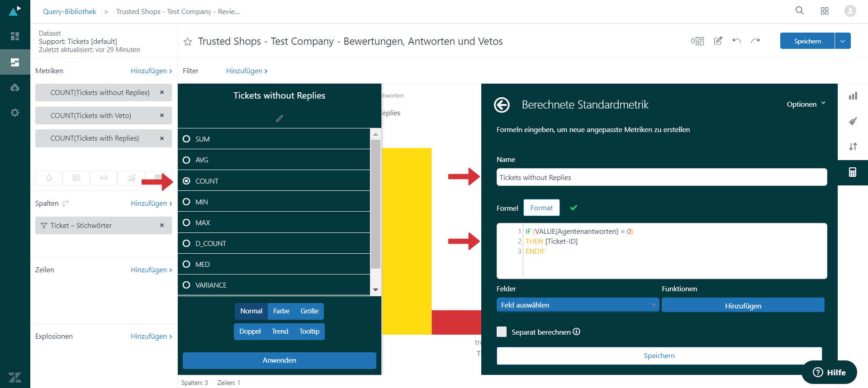Switch to the Farbe tab
Viewport: 868px width, 388px height.
click(x=281, y=311)
